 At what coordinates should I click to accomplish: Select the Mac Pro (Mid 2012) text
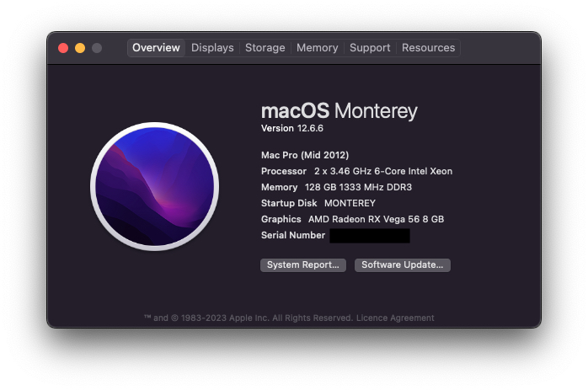pyautogui.click(x=305, y=155)
